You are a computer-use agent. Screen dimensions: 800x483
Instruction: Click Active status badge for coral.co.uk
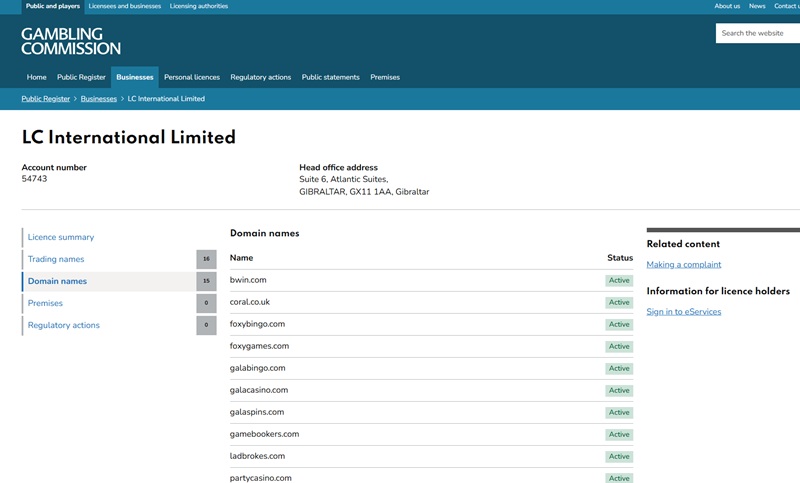pyautogui.click(x=619, y=302)
